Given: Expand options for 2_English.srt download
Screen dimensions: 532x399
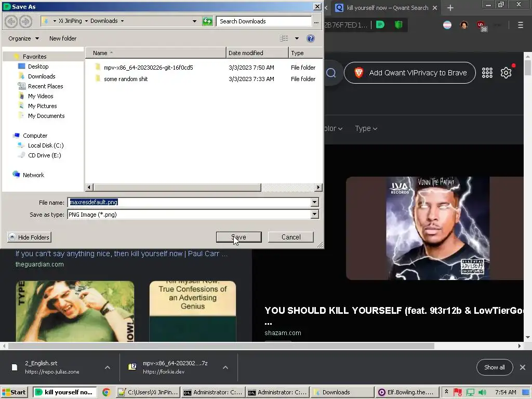Looking at the screenshot, I should pos(108,367).
